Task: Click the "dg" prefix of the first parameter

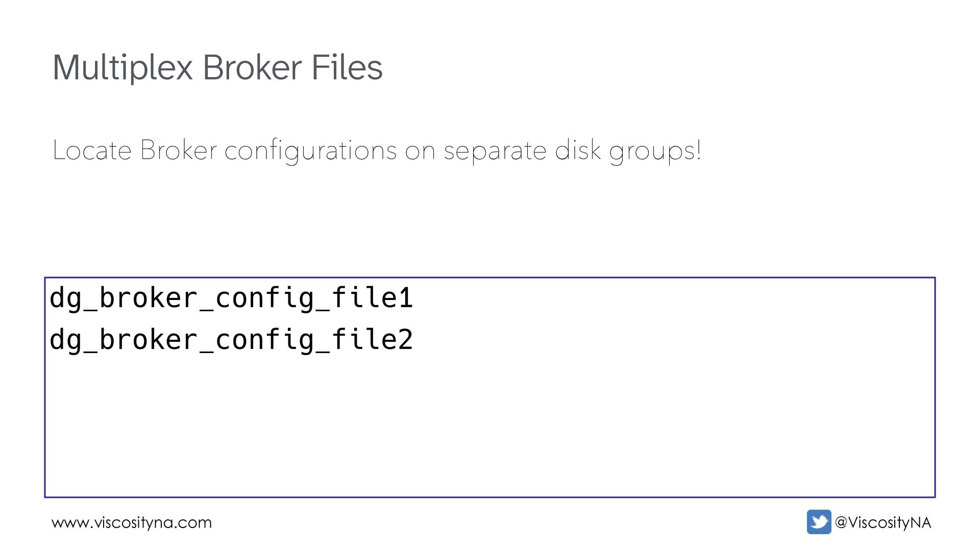Action: [x=66, y=298]
